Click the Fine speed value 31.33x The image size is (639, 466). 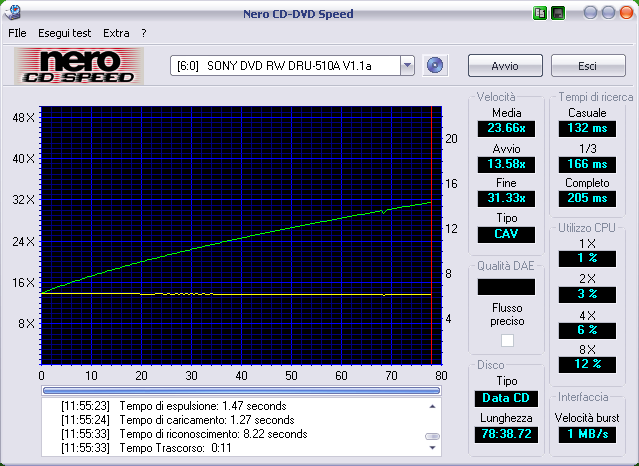[x=506, y=199]
